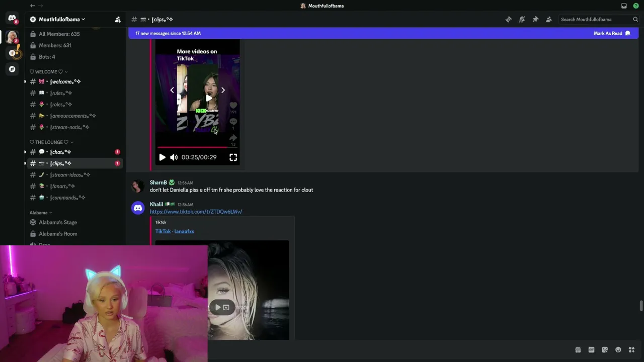644x362 pixels.
Task: Open the roles channel
Action: click(x=74, y=105)
